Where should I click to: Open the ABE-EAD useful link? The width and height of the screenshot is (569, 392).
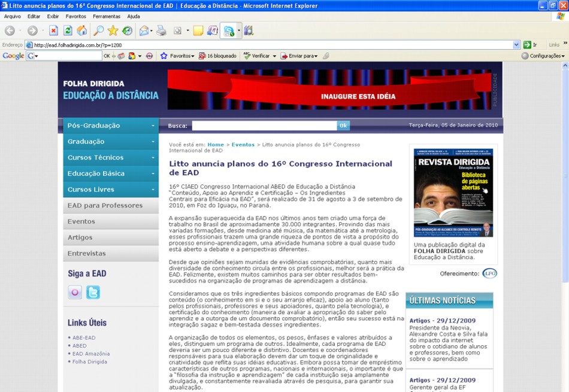84,338
